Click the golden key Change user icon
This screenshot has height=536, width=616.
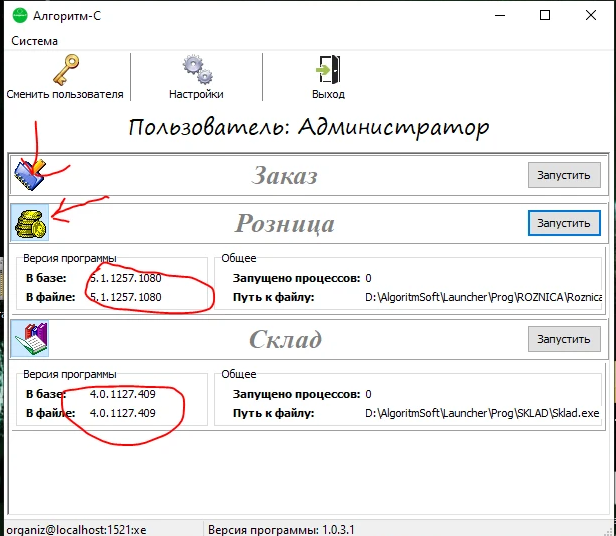click(66, 70)
